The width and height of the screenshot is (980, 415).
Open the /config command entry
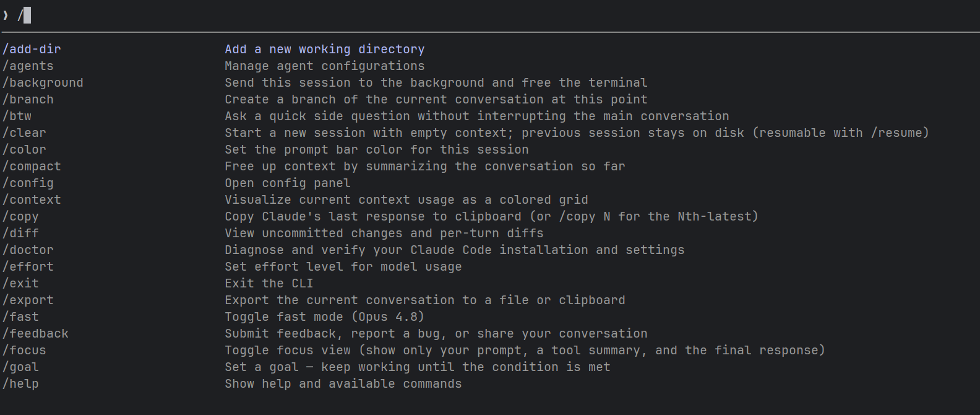(x=28, y=183)
